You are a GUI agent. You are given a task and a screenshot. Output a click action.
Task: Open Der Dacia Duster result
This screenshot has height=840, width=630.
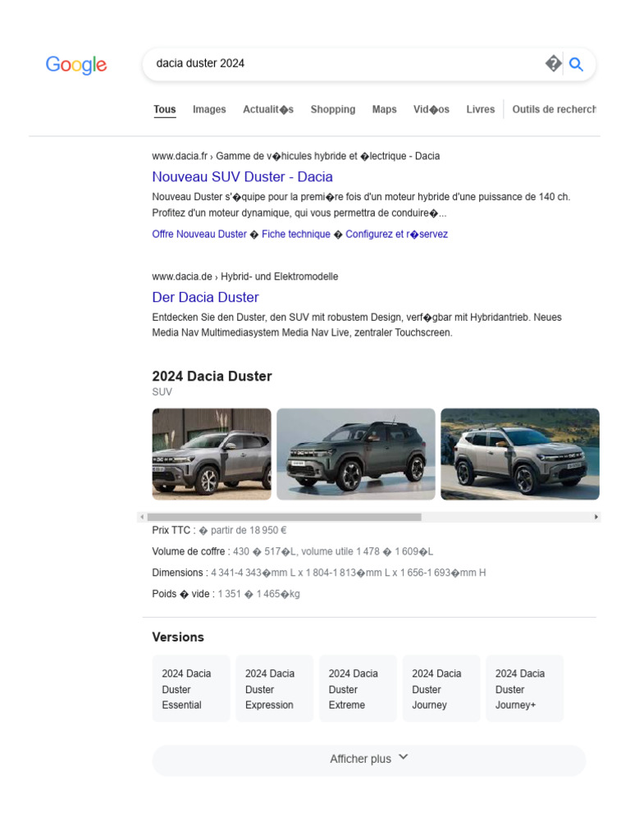205,297
